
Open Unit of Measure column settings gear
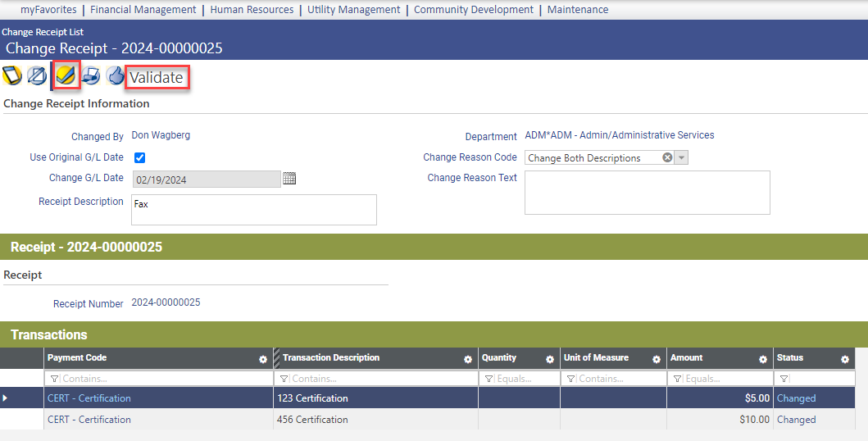click(x=656, y=360)
